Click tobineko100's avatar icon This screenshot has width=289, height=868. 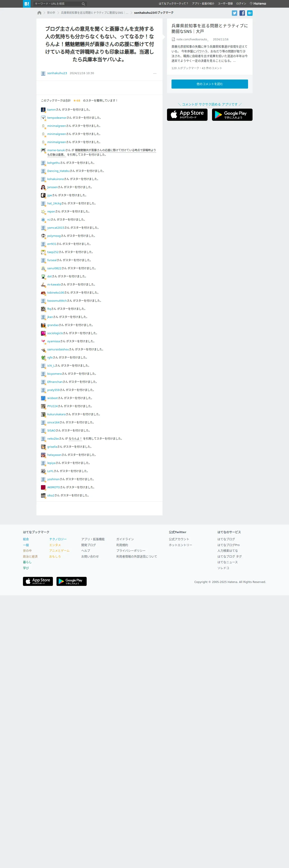[x=43, y=293]
